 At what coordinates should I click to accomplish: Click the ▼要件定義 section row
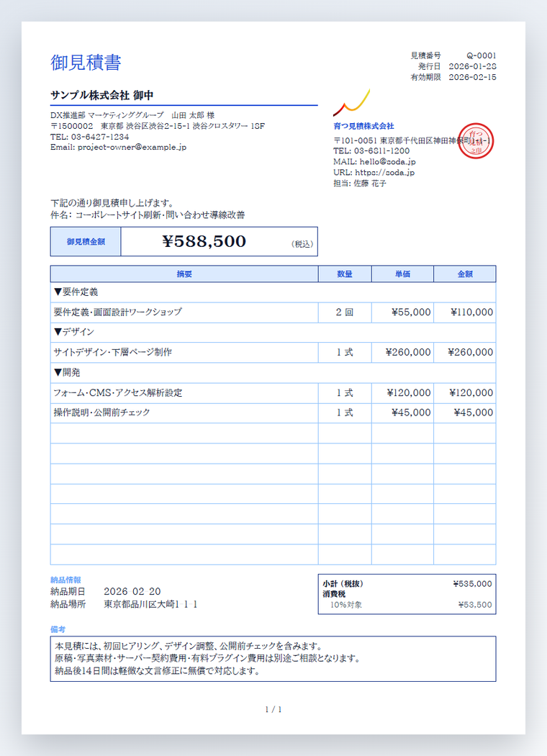pyautogui.click(x=273, y=292)
